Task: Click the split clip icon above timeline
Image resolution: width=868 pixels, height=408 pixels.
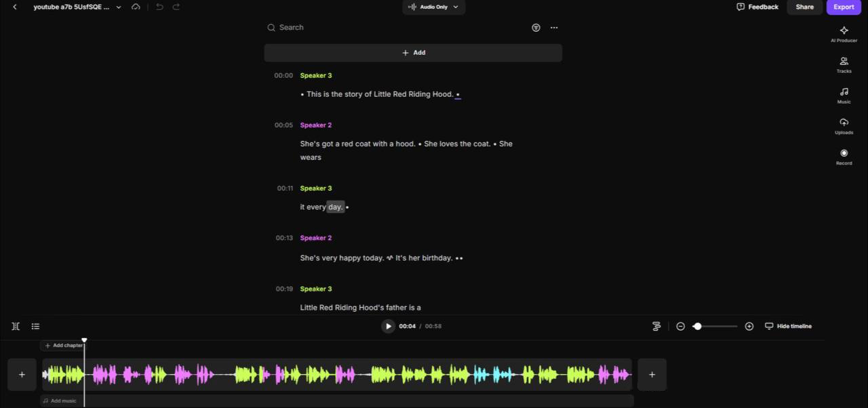Action: coord(16,327)
